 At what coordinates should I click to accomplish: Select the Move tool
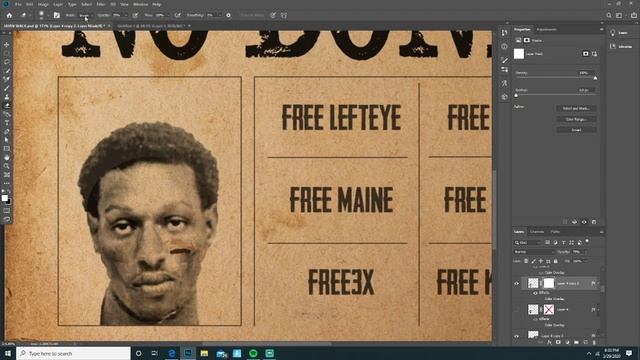(x=7, y=44)
